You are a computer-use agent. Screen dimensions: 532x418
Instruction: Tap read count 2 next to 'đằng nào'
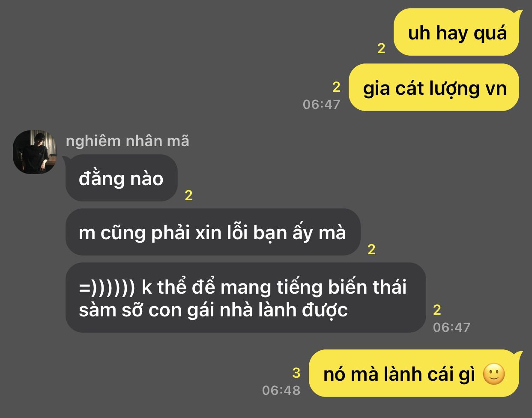(x=188, y=195)
